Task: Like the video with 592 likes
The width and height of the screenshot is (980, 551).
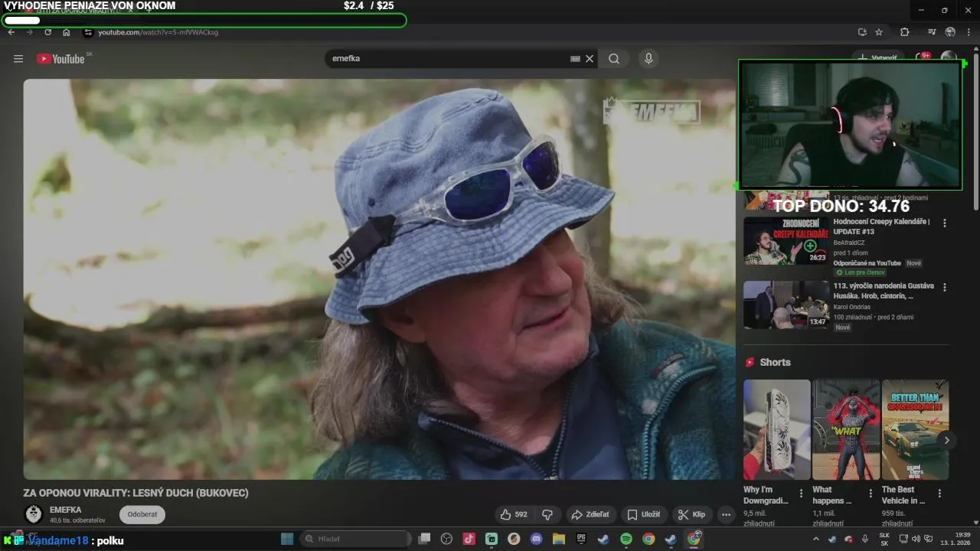Action: coord(514,514)
